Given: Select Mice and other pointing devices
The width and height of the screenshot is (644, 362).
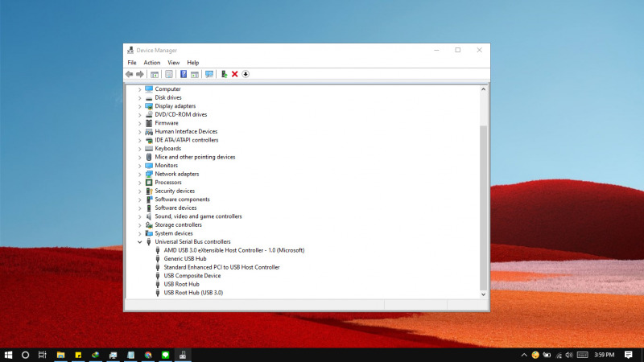Looking at the screenshot, I should coord(195,157).
